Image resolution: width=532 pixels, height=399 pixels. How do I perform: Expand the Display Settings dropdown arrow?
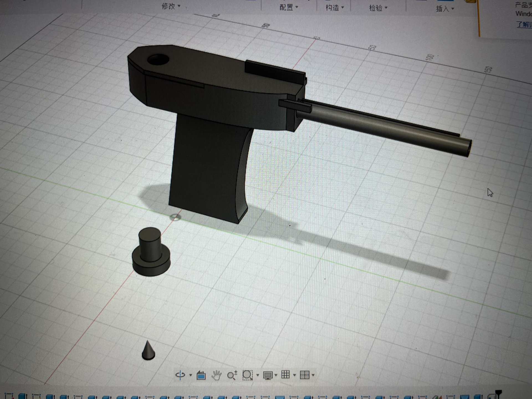pyautogui.click(x=276, y=375)
